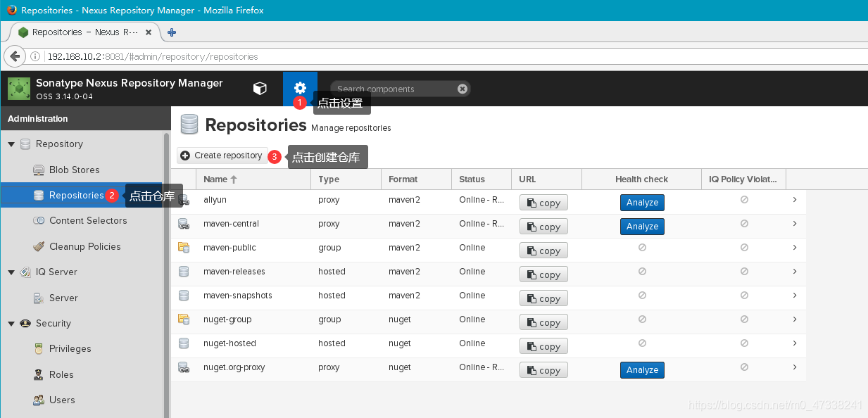
Task: Collapse the Repository tree section
Action: pos(11,144)
